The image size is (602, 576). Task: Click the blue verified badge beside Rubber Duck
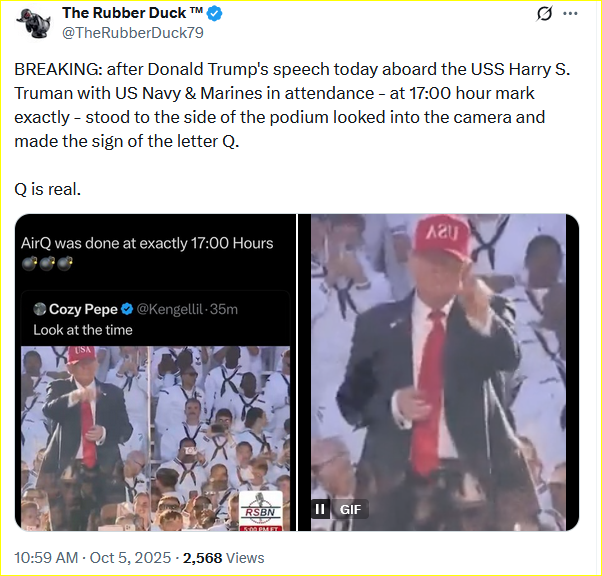(x=215, y=13)
